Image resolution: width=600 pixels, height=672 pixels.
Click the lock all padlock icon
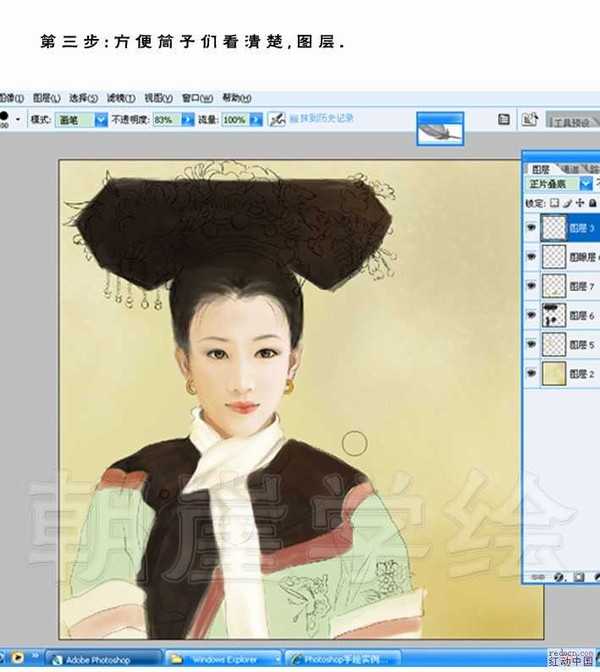click(x=591, y=202)
